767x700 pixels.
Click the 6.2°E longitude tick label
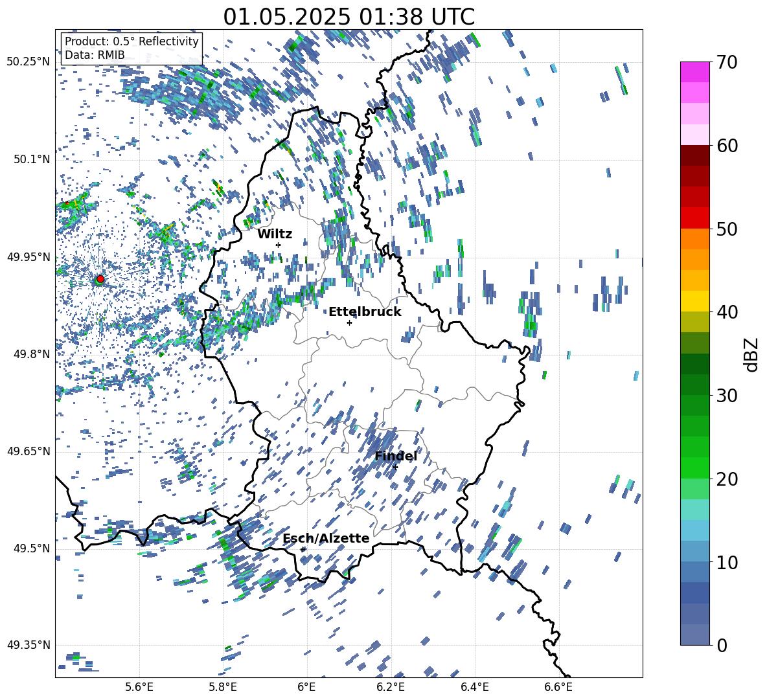click(391, 687)
